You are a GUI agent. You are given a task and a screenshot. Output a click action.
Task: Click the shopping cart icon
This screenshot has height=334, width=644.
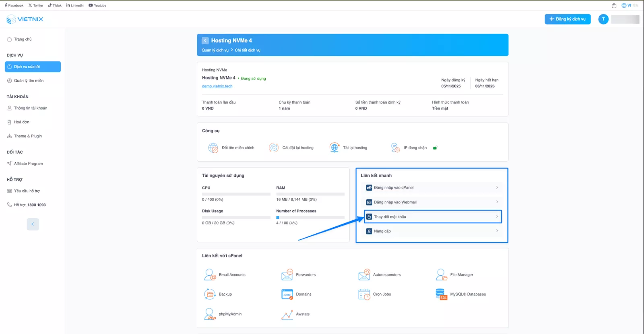pyautogui.click(x=614, y=6)
